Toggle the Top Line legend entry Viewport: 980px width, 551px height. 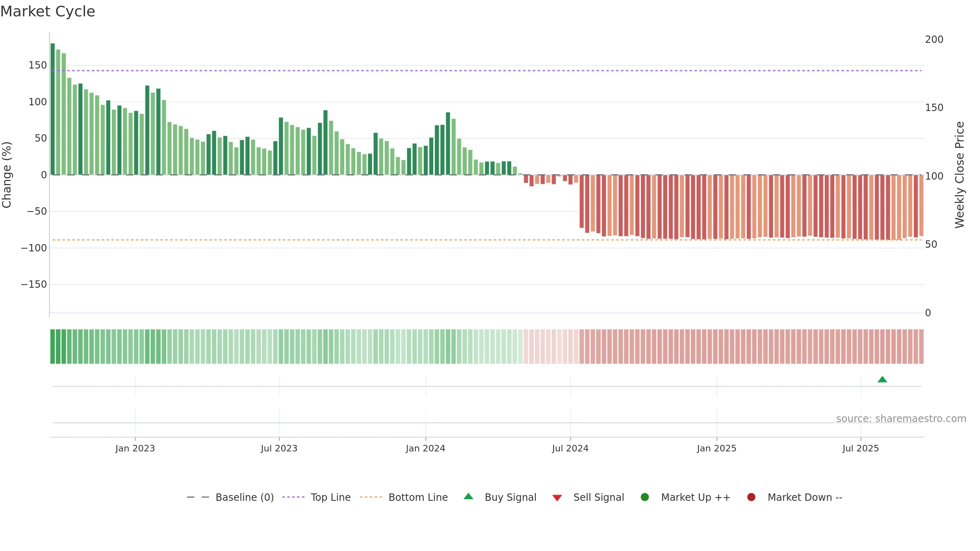coord(316,497)
